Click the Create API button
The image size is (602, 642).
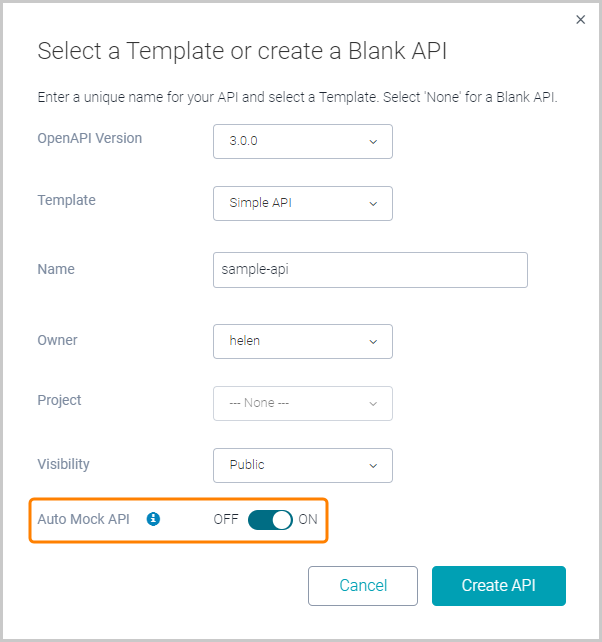click(x=498, y=586)
